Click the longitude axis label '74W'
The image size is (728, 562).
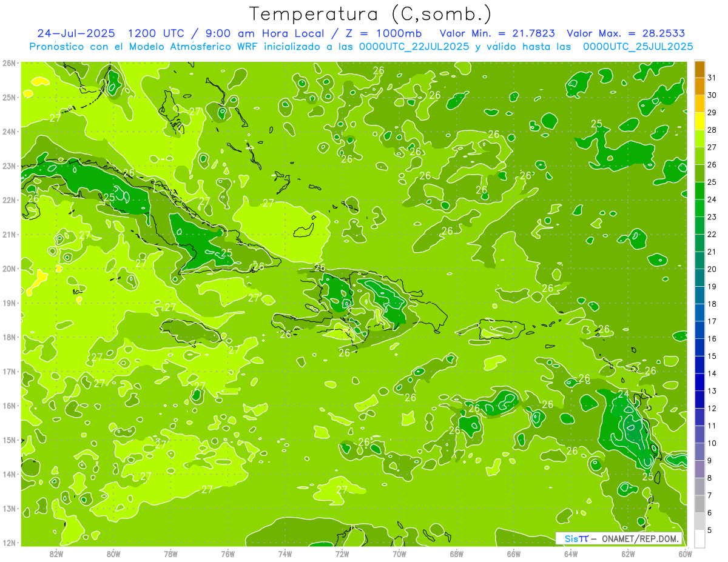tap(285, 554)
